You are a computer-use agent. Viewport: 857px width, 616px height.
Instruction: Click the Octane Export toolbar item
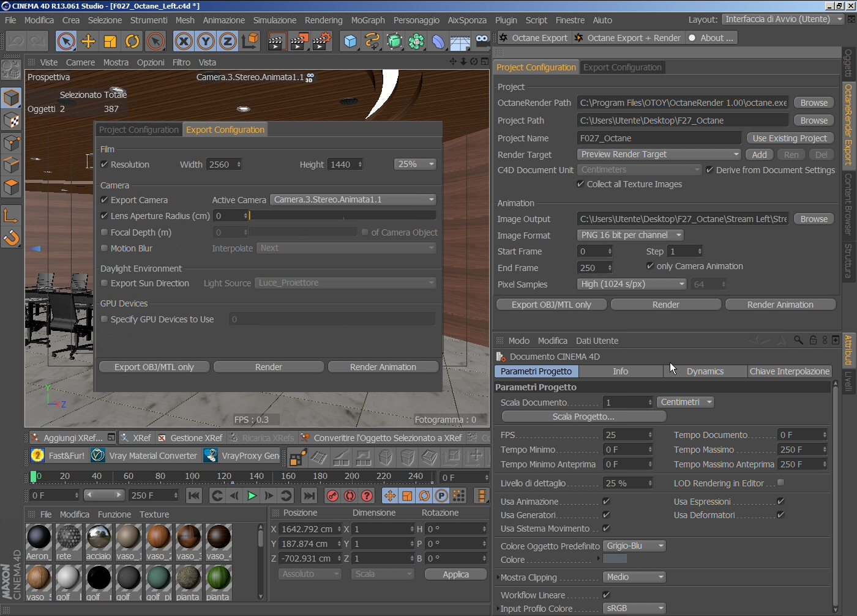click(534, 38)
